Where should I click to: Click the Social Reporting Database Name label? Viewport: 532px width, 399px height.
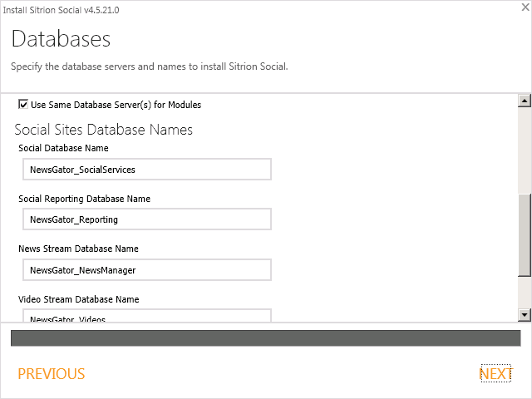(84, 199)
